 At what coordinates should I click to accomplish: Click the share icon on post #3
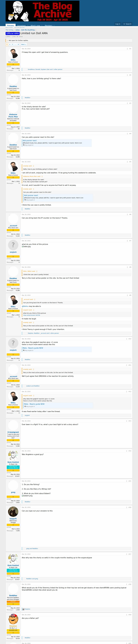click(127, 103)
